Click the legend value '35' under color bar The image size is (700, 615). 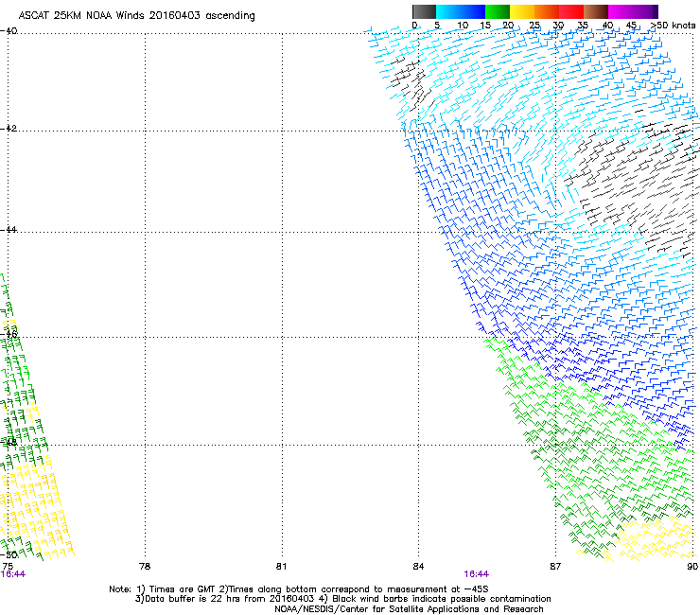click(x=583, y=26)
